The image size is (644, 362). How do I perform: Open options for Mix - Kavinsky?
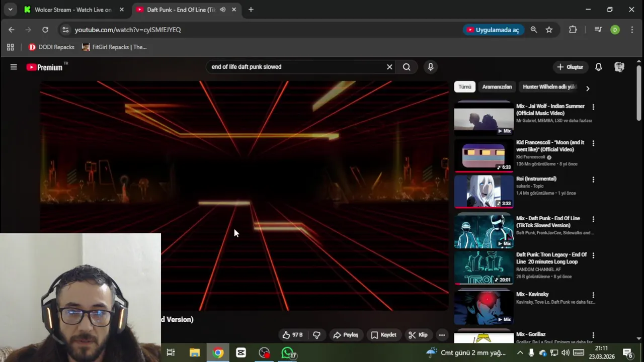(593, 295)
